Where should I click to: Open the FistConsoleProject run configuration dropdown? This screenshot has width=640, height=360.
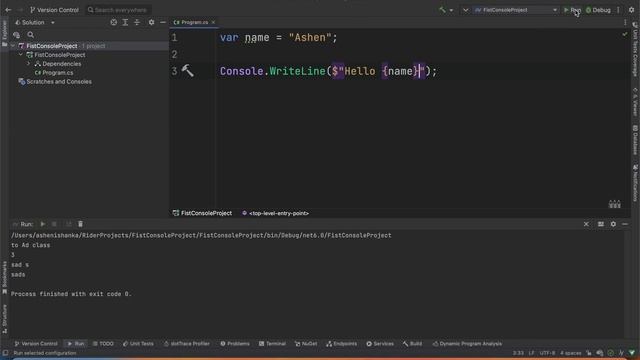click(516, 10)
